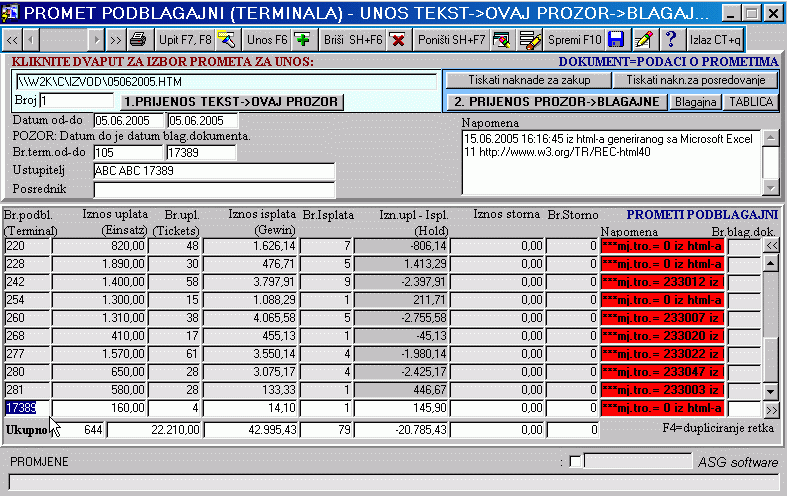Click Ustupitelj field ABC ABC 17389

[x=214, y=171]
